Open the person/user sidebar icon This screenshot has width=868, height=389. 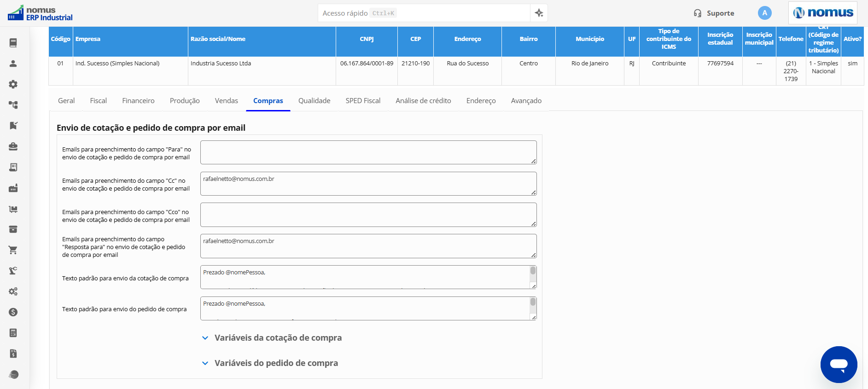pyautogui.click(x=13, y=64)
